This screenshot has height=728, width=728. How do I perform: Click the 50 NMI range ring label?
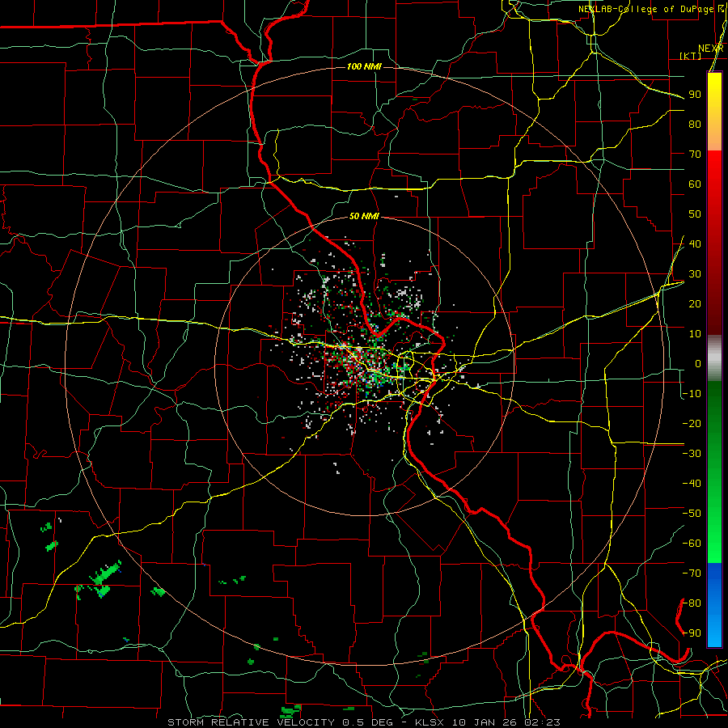click(365, 216)
